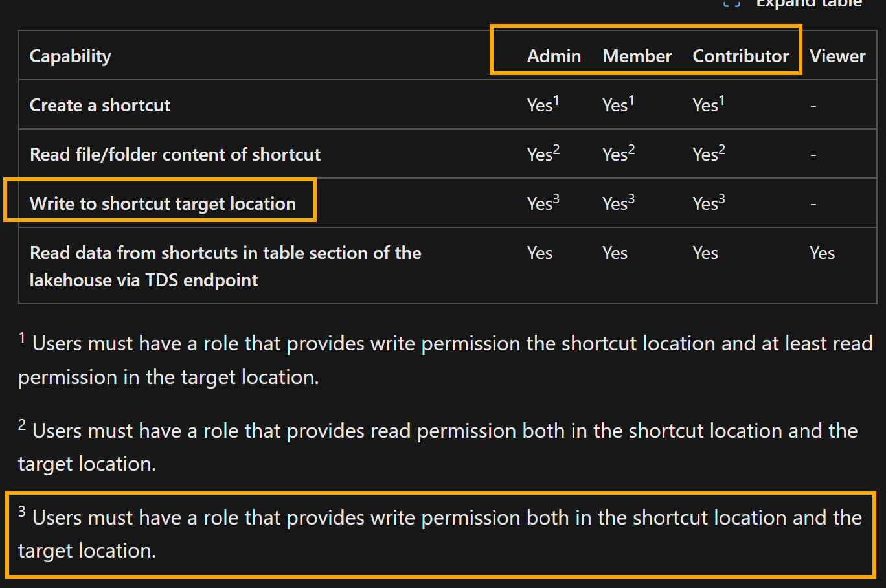Click the Admin column header
The image size is (886, 588).
[x=554, y=56]
